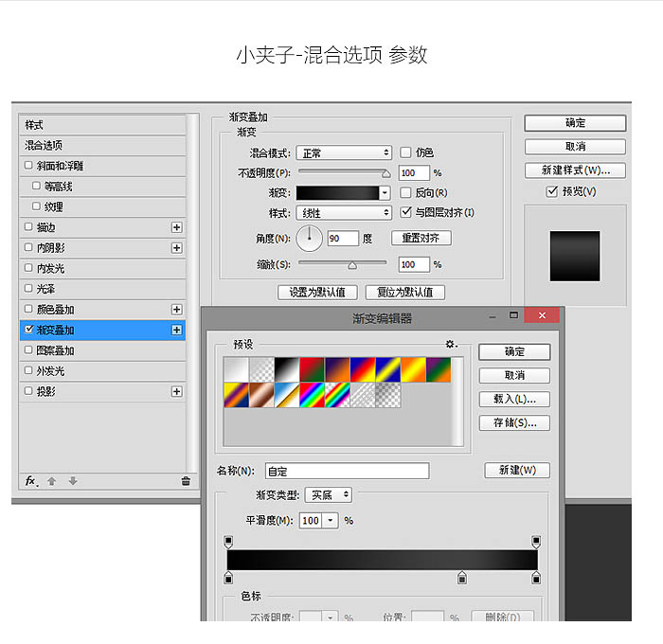Click the angle dial control
Screen dimensions: 663x644
310,239
